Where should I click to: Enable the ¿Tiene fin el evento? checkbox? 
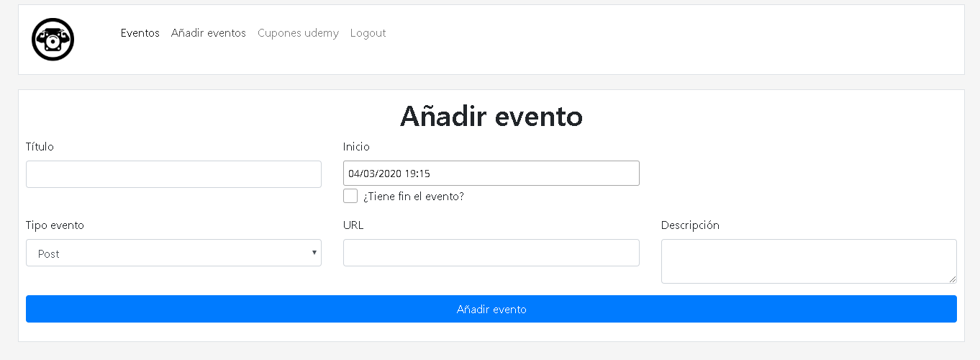click(x=350, y=196)
